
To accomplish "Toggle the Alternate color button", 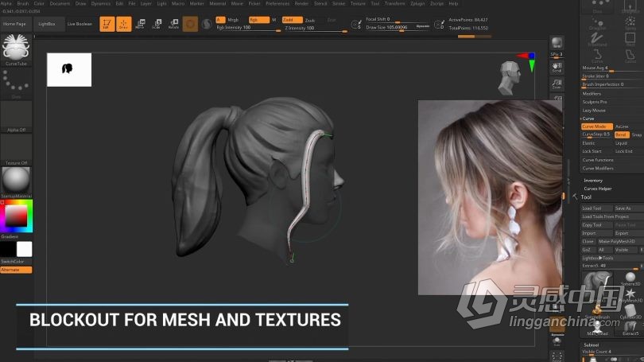I will [16, 270].
